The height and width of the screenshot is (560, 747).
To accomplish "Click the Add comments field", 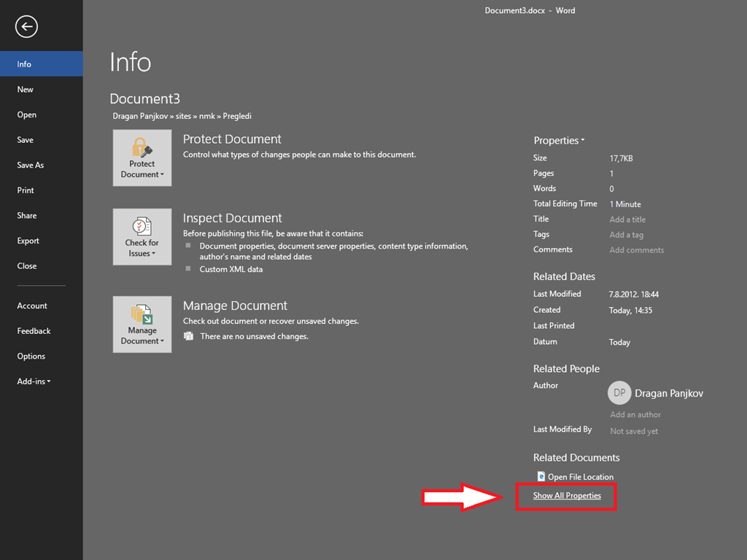I will pyautogui.click(x=636, y=250).
